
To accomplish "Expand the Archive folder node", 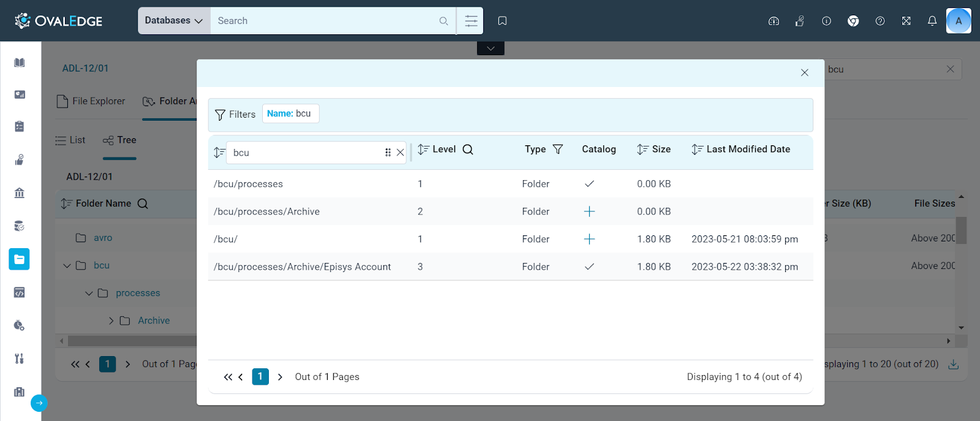I will (x=111, y=320).
